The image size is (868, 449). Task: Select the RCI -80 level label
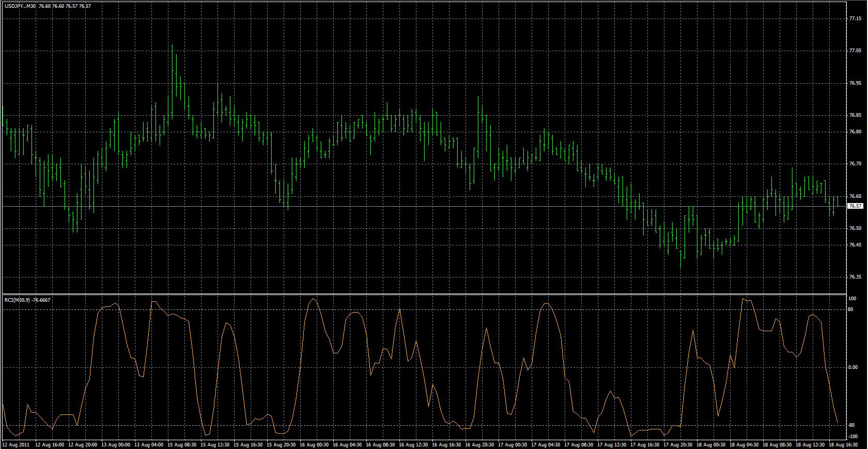click(851, 425)
